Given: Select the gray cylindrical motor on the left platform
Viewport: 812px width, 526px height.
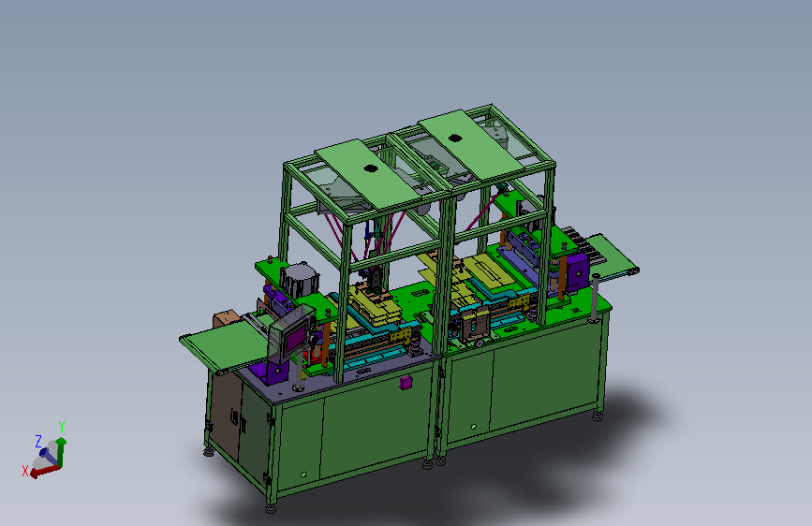Looking at the screenshot, I should pos(300,280).
